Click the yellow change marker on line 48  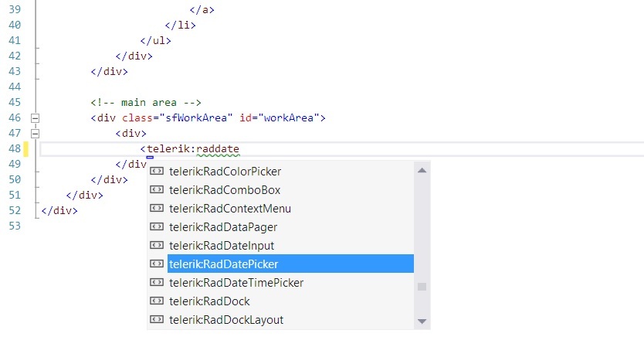pos(26,149)
